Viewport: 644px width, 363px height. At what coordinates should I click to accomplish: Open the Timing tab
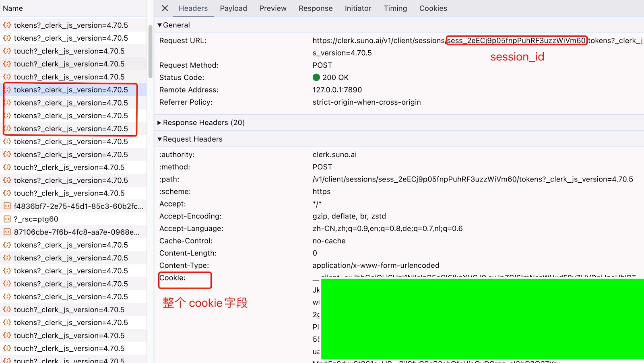coord(395,8)
